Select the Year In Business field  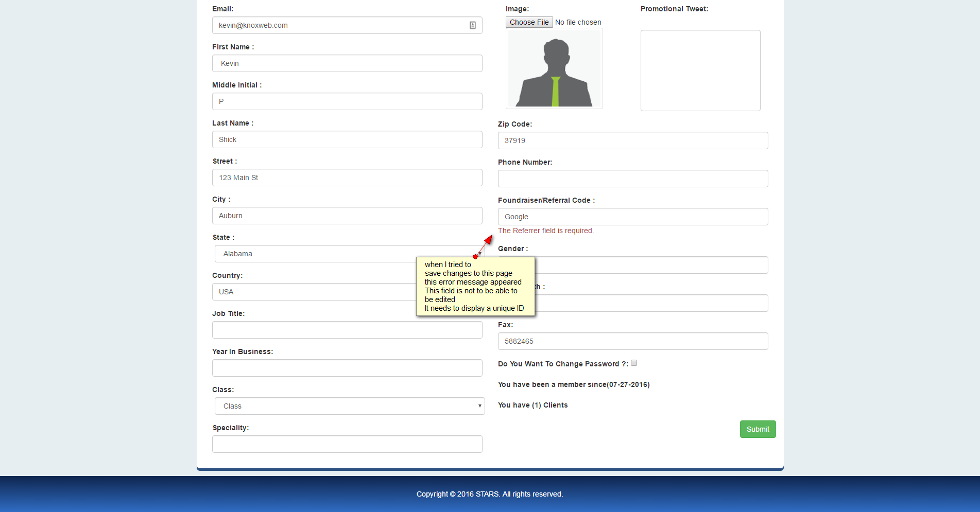347,368
